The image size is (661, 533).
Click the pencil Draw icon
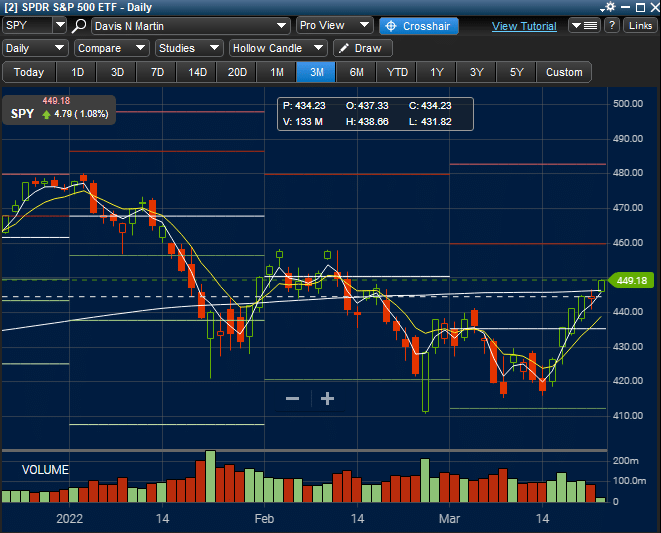[344, 48]
